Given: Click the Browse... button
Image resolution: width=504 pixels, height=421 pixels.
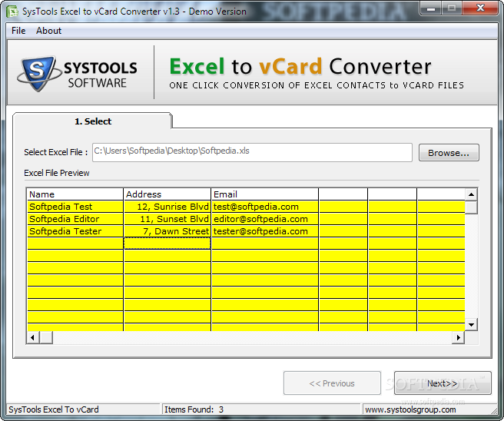Looking at the screenshot, I should (x=449, y=153).
